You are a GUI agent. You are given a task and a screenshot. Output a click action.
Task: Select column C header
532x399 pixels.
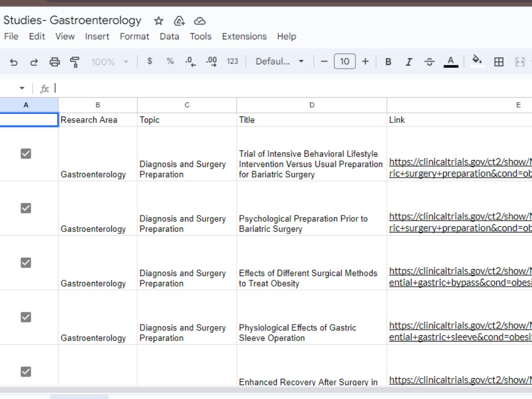187,105
